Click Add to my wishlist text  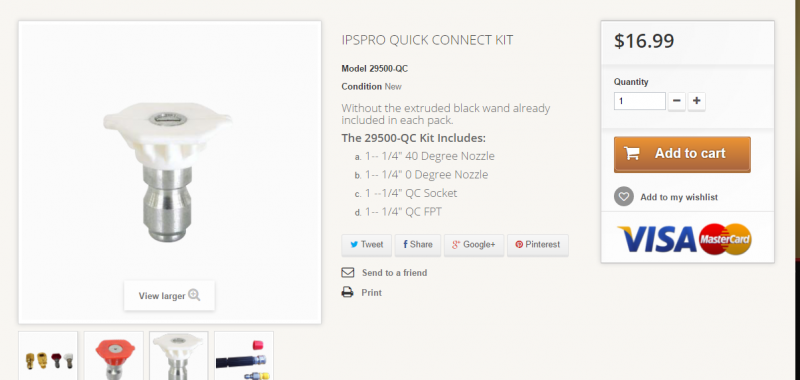pos(679,197)
